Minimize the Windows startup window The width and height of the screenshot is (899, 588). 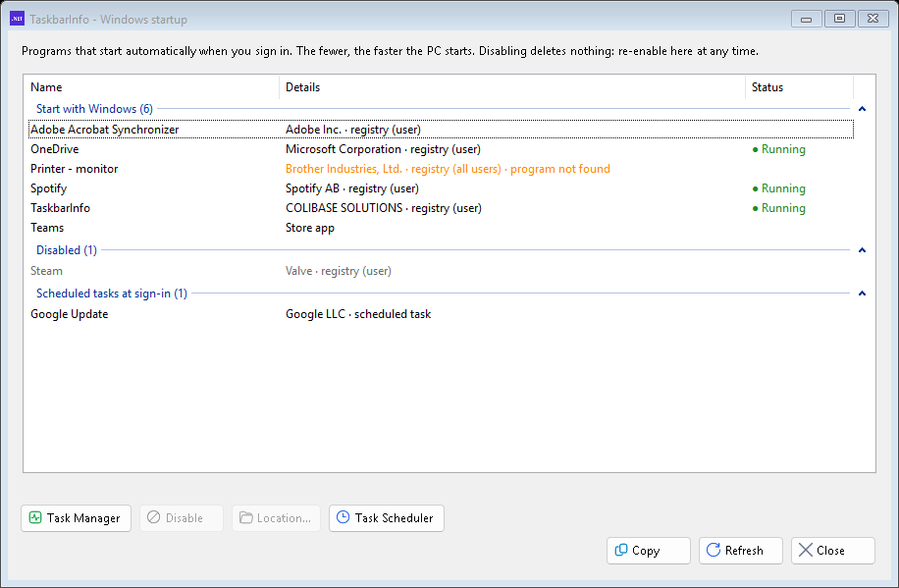click(x=806, y=19)
